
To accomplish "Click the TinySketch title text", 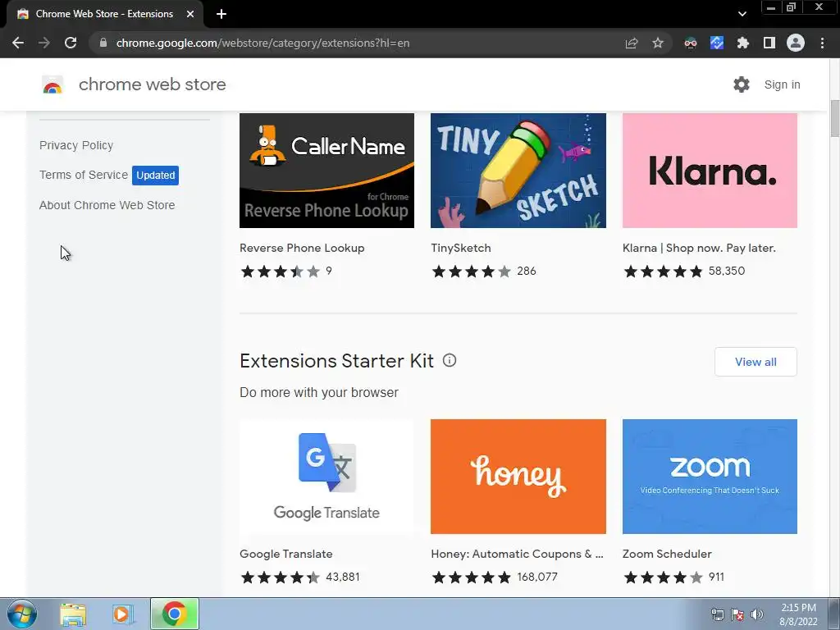I will pos(461,248).
